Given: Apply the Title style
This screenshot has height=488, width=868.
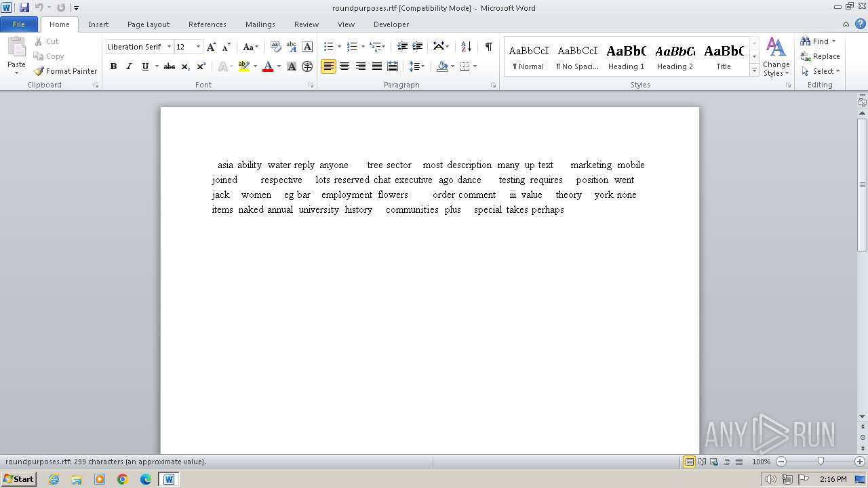Looking at the screenshot, I should 724,57.
